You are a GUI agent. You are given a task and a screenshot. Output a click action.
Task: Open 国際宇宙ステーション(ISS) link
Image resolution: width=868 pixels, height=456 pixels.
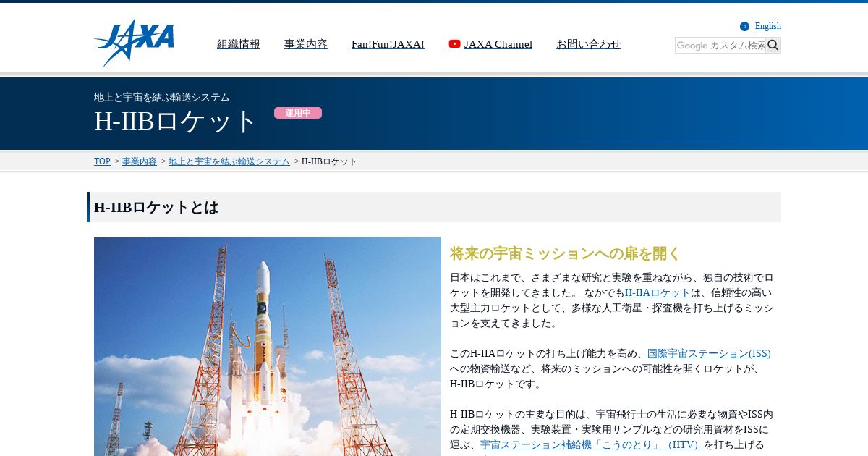click(709, 353)
